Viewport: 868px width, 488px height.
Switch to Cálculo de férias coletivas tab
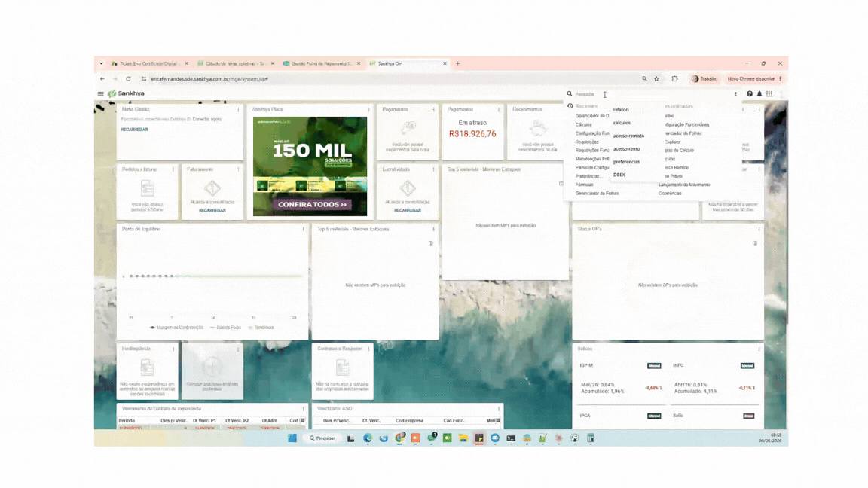(x=235, y=63)
